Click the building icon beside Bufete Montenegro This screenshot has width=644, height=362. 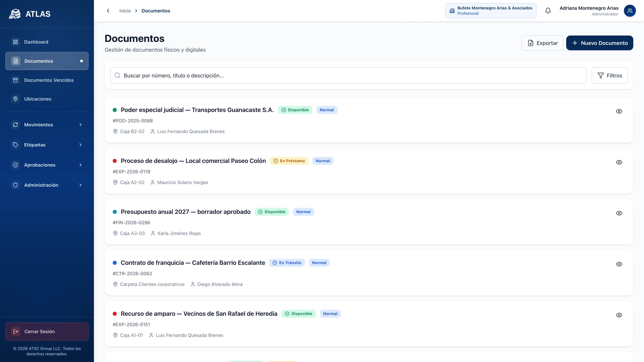[452, 11]
